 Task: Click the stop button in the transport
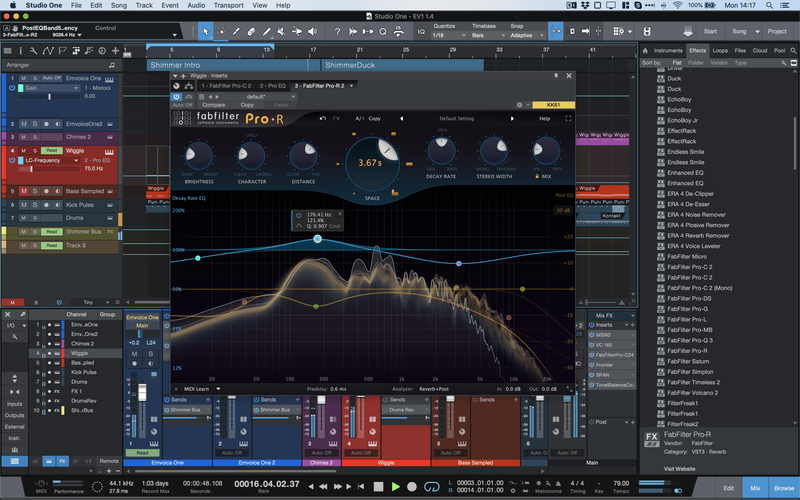[x=378, y=486]
